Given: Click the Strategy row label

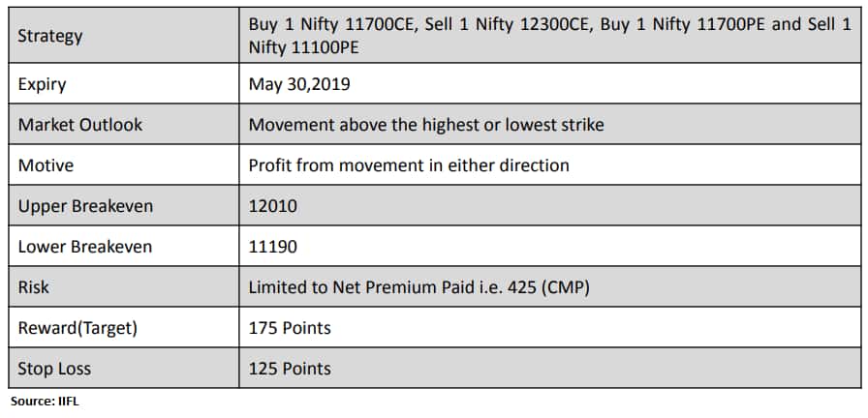Looking at the screenshot, I should 49,36.
